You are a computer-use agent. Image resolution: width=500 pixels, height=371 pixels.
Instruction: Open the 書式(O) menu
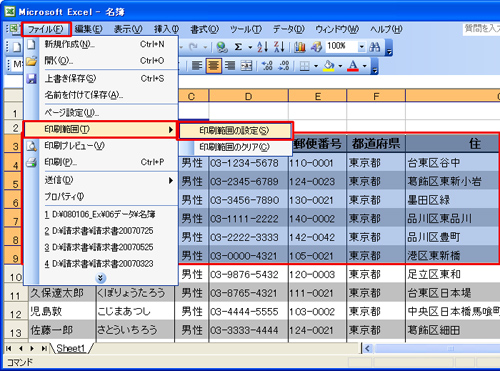pos(204,29)
